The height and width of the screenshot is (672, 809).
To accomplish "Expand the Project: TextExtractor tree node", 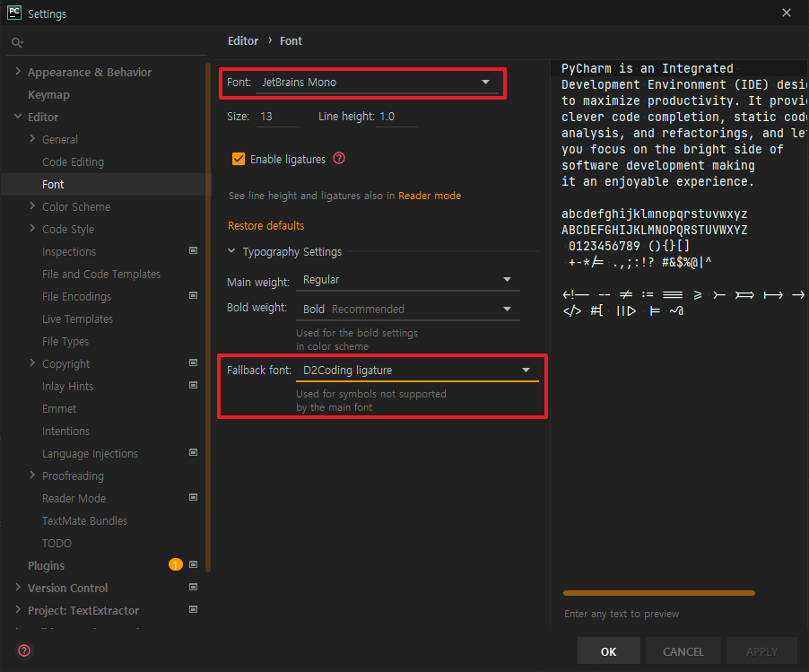I will coord(18,610).
